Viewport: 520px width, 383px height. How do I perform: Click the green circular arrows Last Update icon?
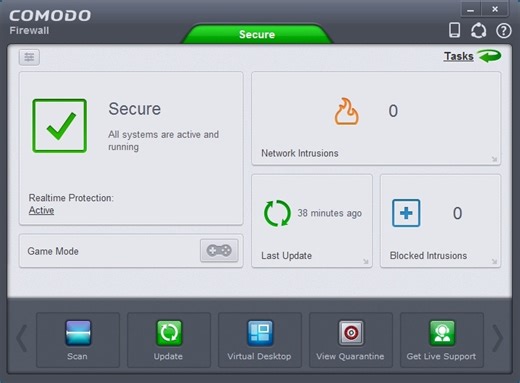pyautogui.click(x=277, y=213)
